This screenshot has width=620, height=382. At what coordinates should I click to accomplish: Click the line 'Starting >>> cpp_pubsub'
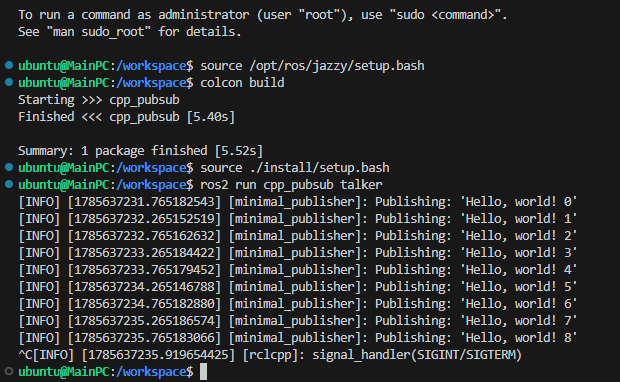pyautogui.click(x=99, y=100)
